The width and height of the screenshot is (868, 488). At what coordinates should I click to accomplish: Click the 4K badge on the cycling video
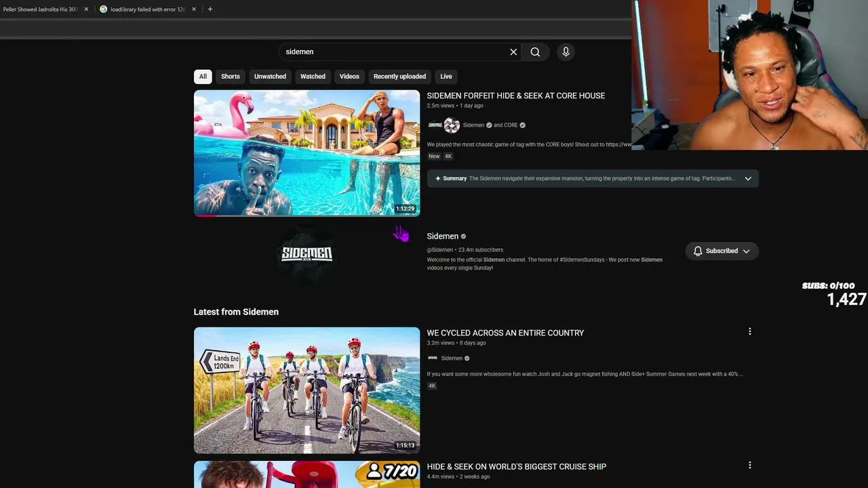tap(432, 386)
